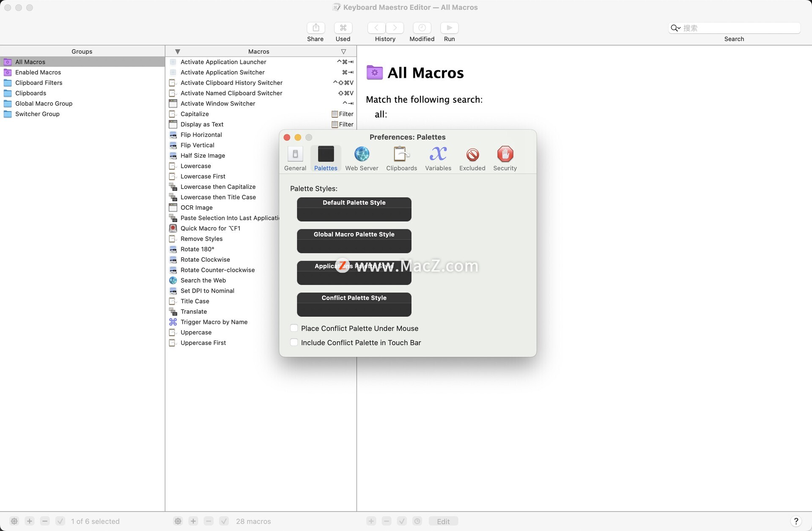
Task: Select Activate Application Launcher macro
Action: point(261,62)
